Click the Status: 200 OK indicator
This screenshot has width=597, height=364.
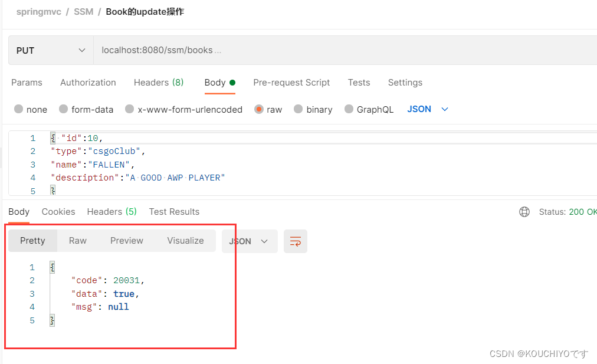(x=568, y=212)
